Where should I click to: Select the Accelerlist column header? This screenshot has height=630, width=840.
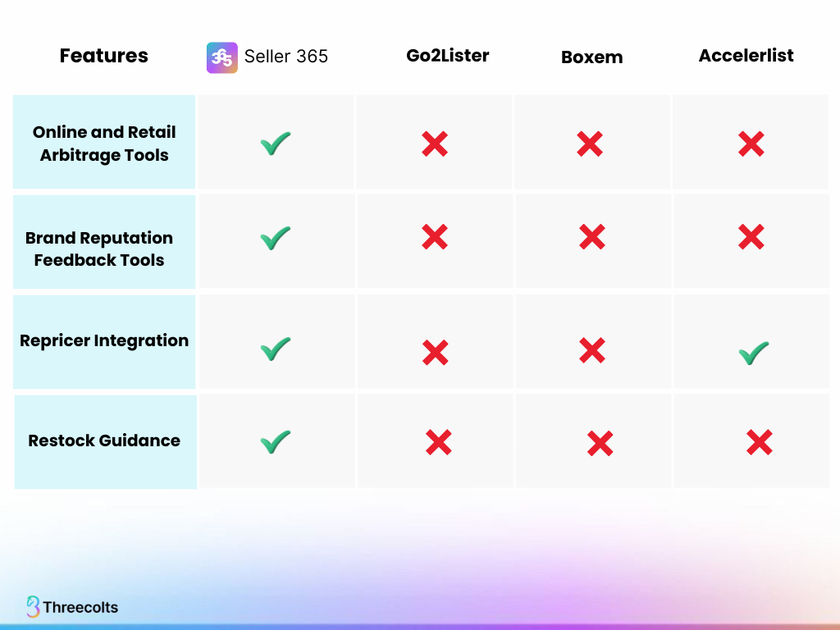coord(746,56)
